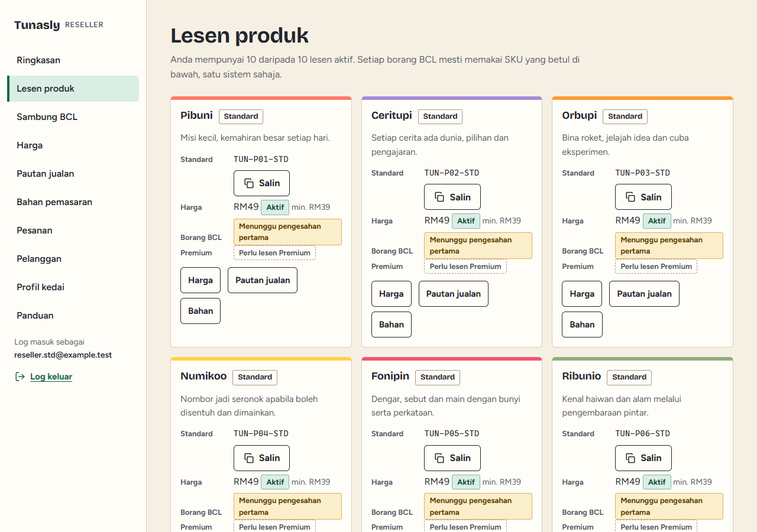
Task: Open the Pelanggan page
Action: 73,259
